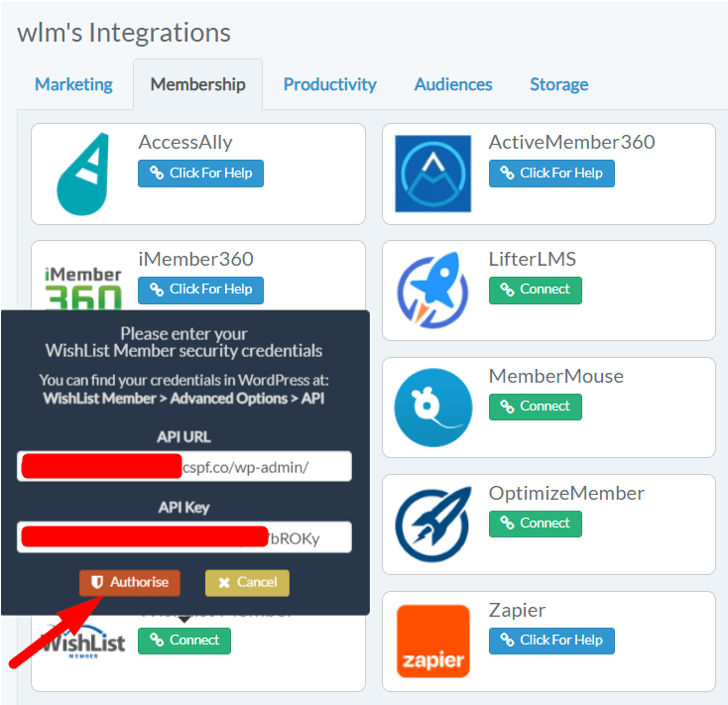Image resolution: width=728 pixels, height=705 pixels.
Task: Click the iMember360 title text
Action: pyautogui.click(x=196, y=259)
